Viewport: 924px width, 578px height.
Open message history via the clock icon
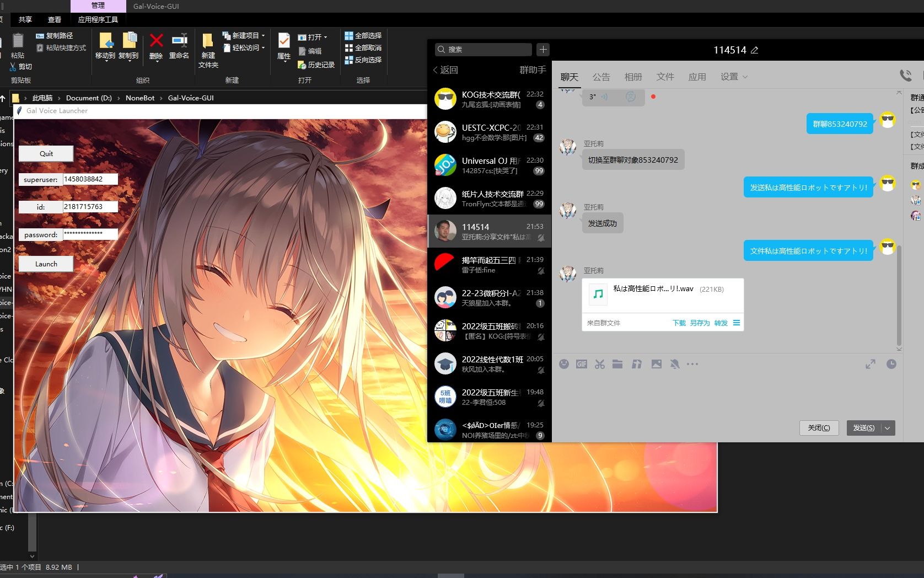click(891, 364)
